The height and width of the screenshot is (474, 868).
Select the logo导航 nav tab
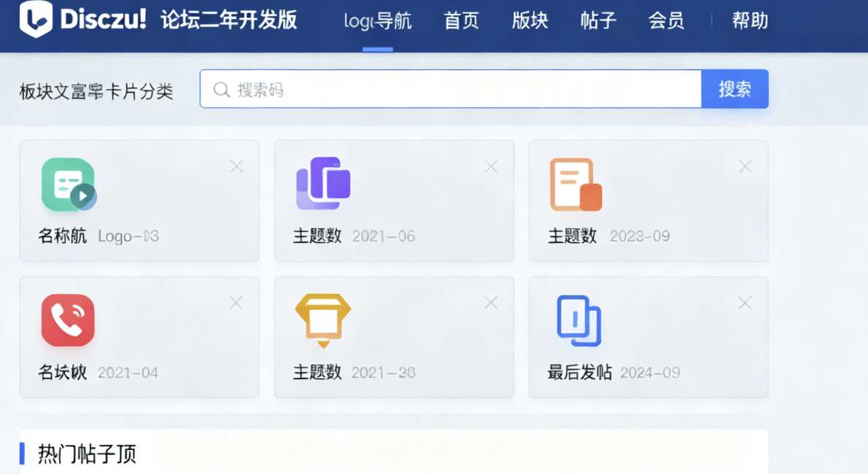pos(378,21)
